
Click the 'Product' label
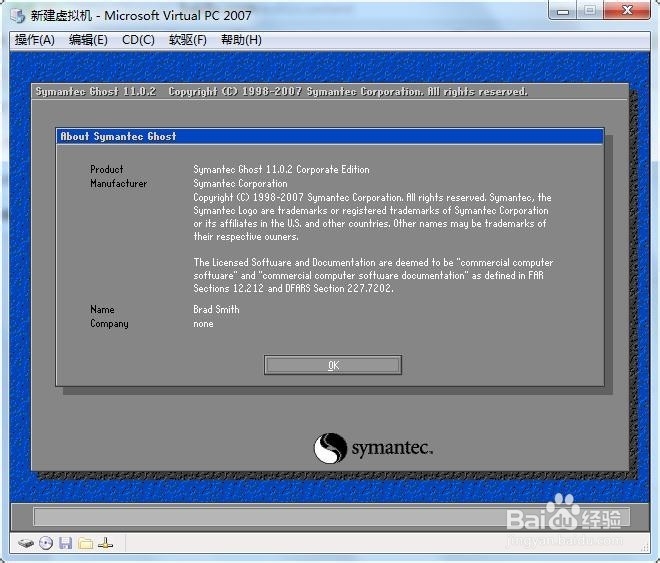click(x=107, y=170)
